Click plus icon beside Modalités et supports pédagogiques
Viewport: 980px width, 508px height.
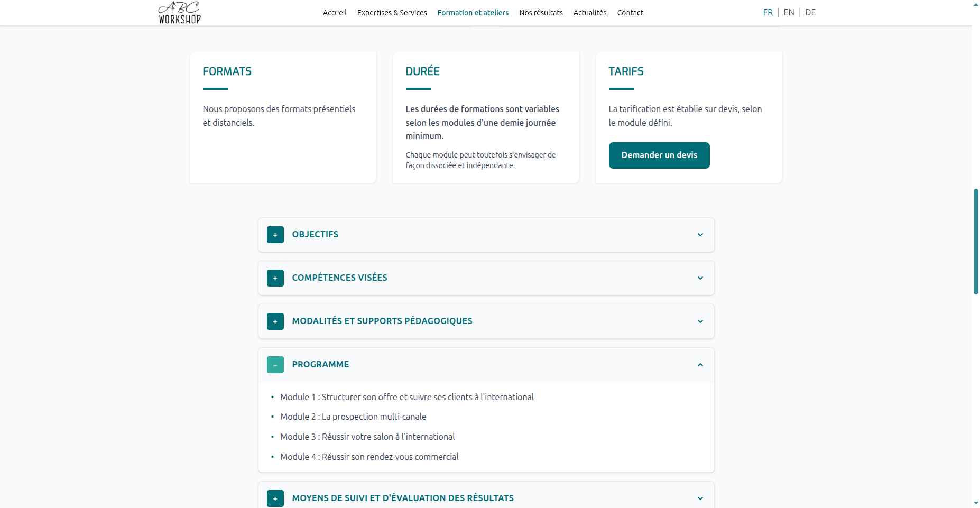275,321
